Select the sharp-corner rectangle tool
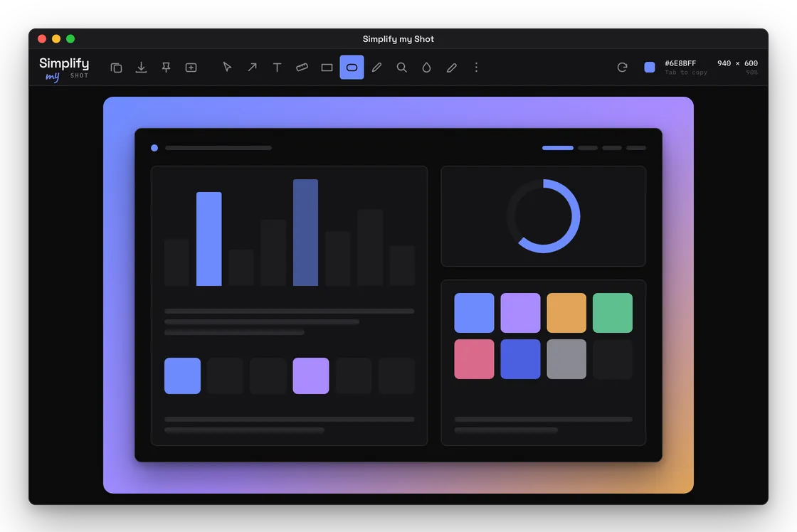The image size is (797, 532). coord(327,68)
